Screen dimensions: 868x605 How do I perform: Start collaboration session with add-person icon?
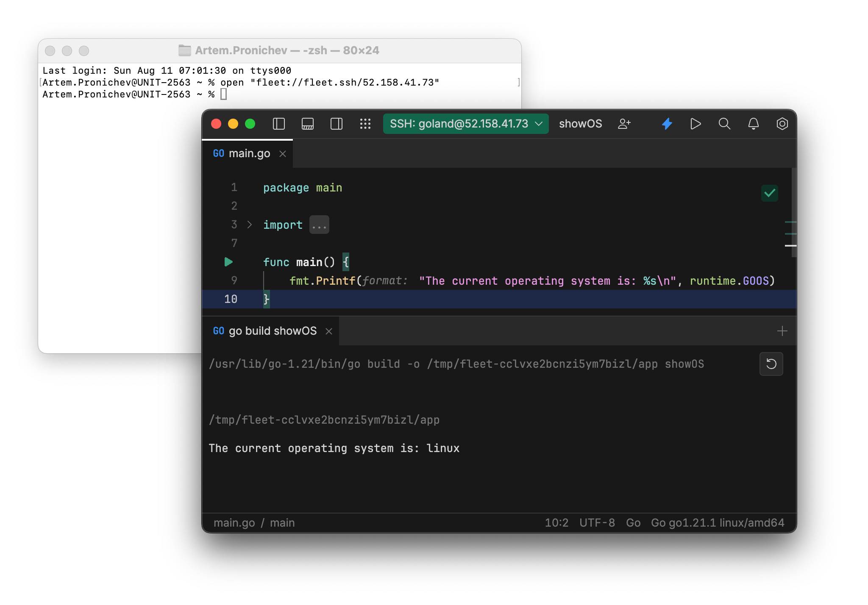tap(624, 124)
